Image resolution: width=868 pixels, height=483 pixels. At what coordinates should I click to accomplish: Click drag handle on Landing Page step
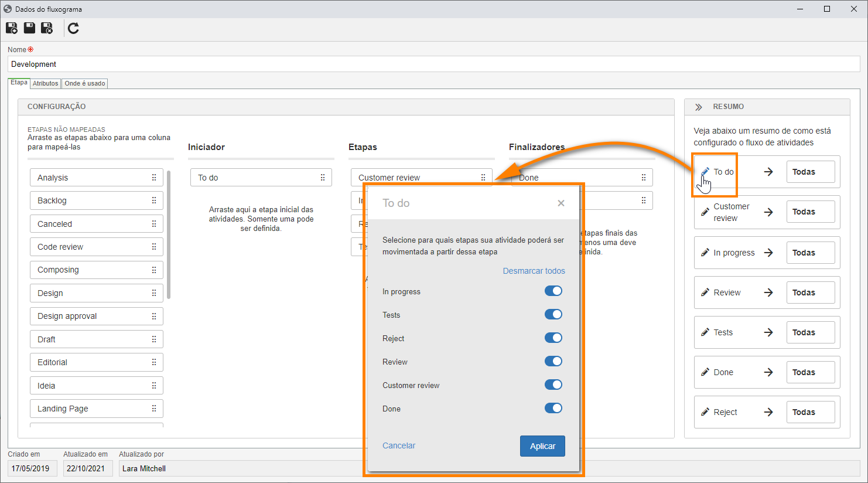pos(154,409)
